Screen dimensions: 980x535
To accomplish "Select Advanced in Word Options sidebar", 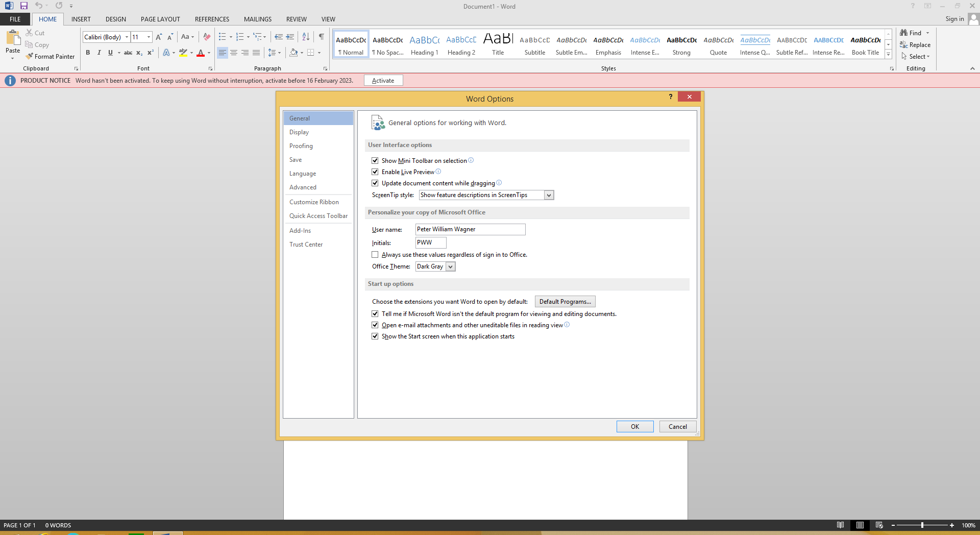I will 318,187.
